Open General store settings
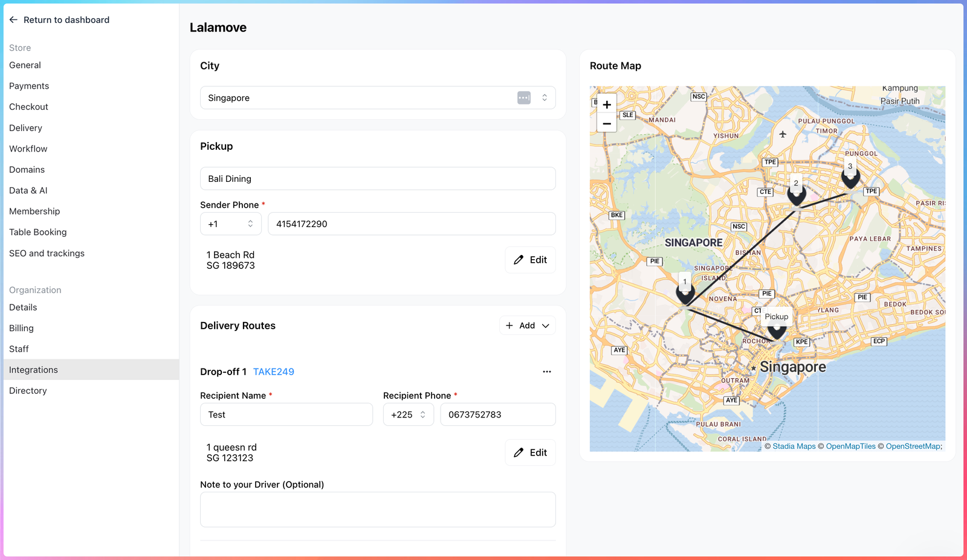This screenshot has height=560, width=967. point(25,65)
